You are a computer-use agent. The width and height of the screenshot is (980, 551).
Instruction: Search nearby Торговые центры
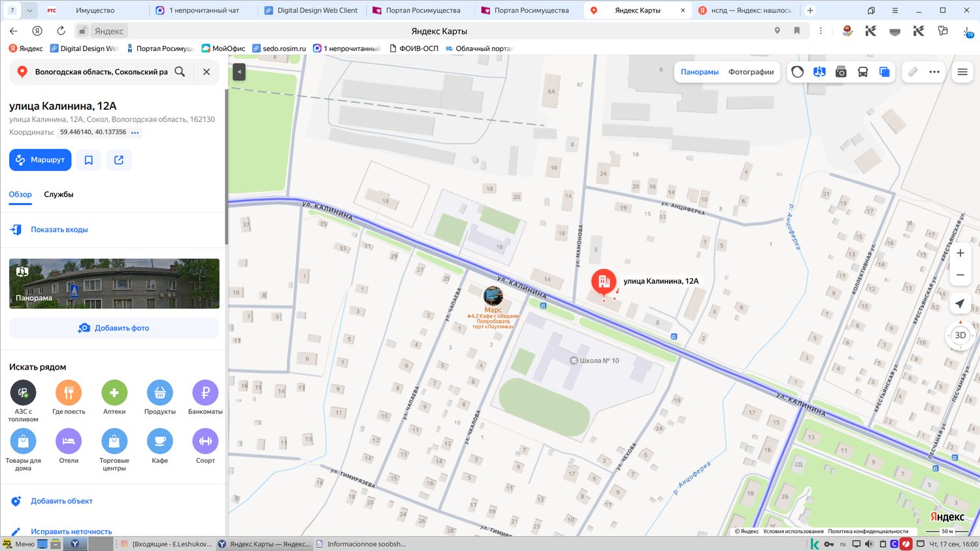[x=114, y=450]
